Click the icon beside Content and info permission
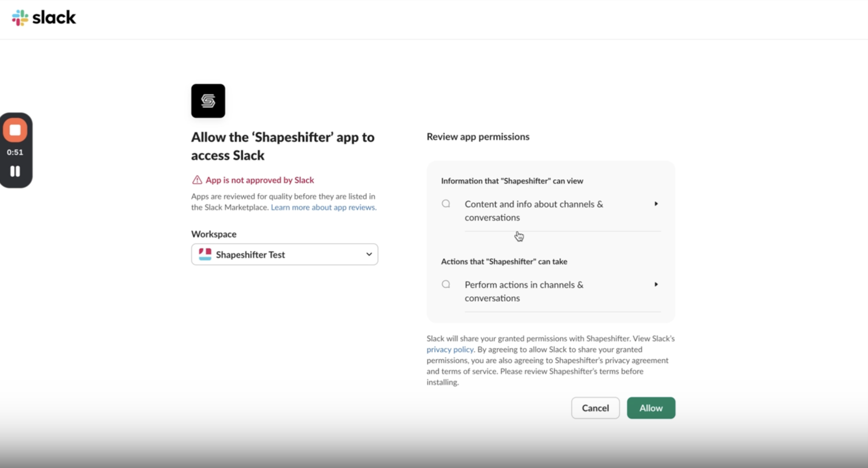This screenshot has height=468, width=868. pos(445,204)
